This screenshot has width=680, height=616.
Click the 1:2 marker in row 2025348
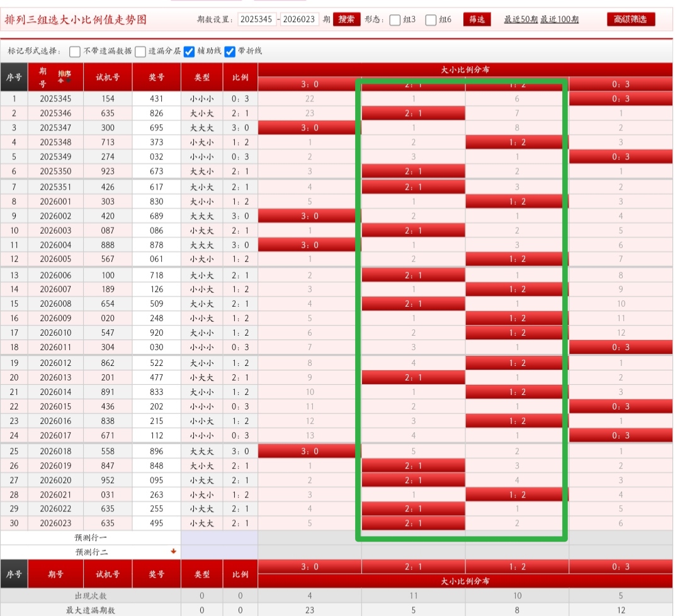pyautogui.click(x=516, y=142)
